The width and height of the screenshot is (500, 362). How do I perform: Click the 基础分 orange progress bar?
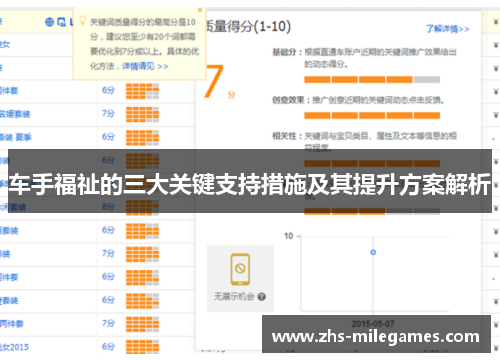tap(372, 80)
